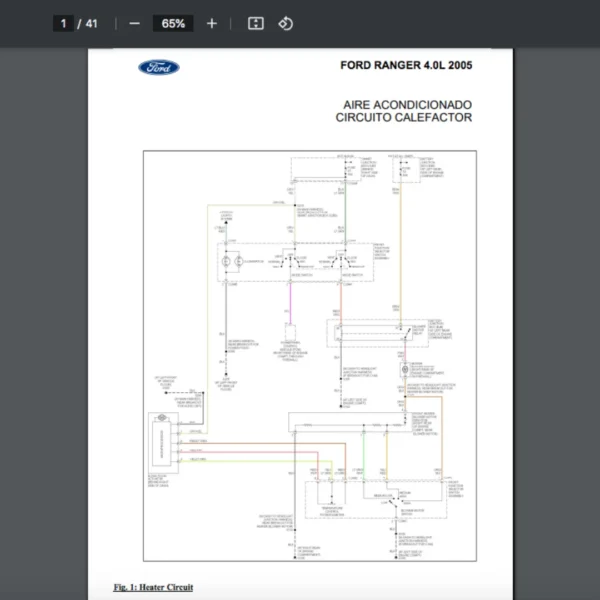This screenshot has width=600, height=600.
Task: Click the zoom out minus button
Action: click(134, 24)
